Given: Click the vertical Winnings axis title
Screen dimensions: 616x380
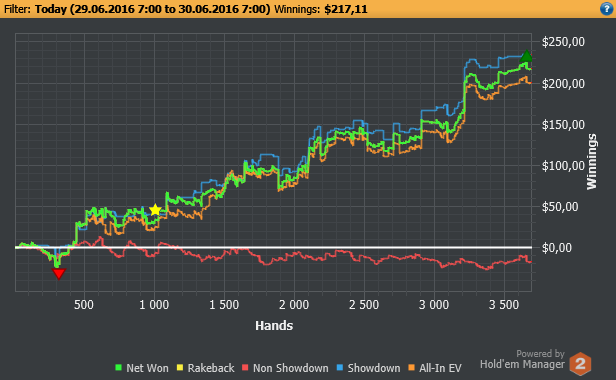Looking at the screenshot, I should pyautogui.click(x=591, y=162).
